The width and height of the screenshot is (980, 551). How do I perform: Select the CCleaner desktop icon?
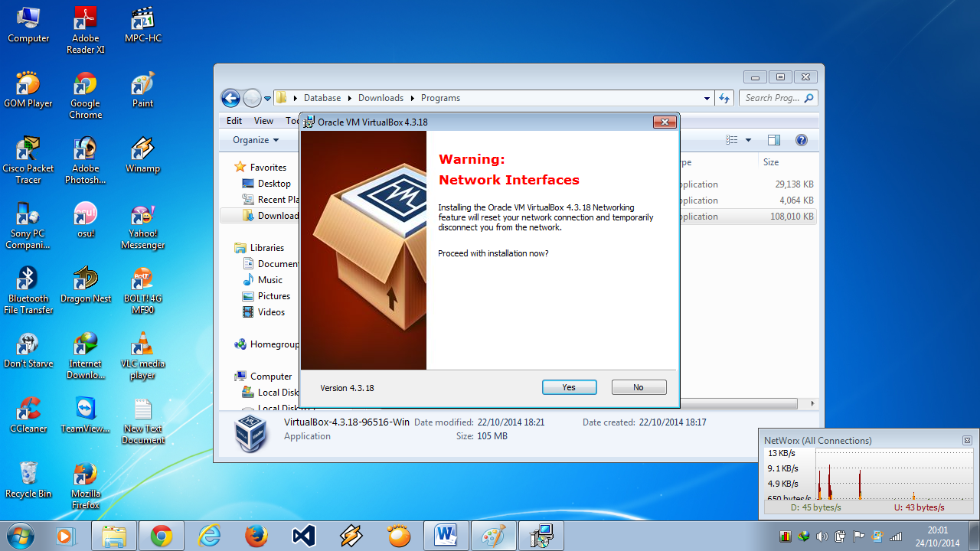tap(28, 415)
